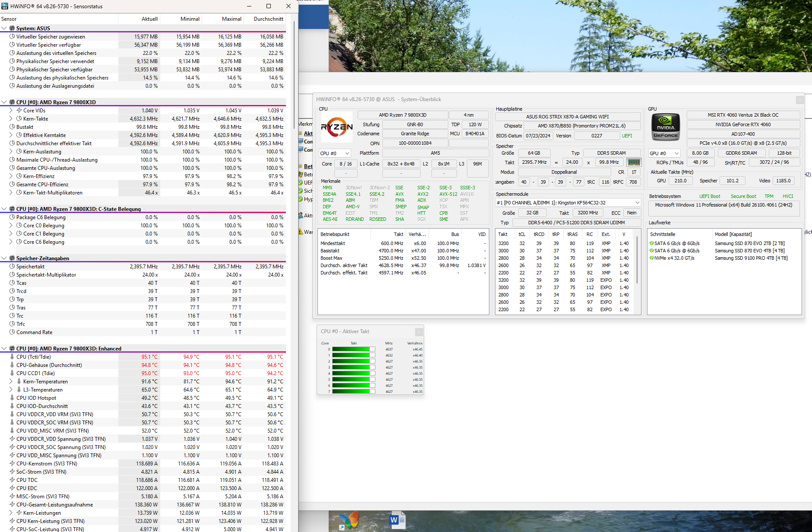Screen dimensions: 812x532
Task: Open the GPU #0 selector dropdown
Action: tap(664, 153)
